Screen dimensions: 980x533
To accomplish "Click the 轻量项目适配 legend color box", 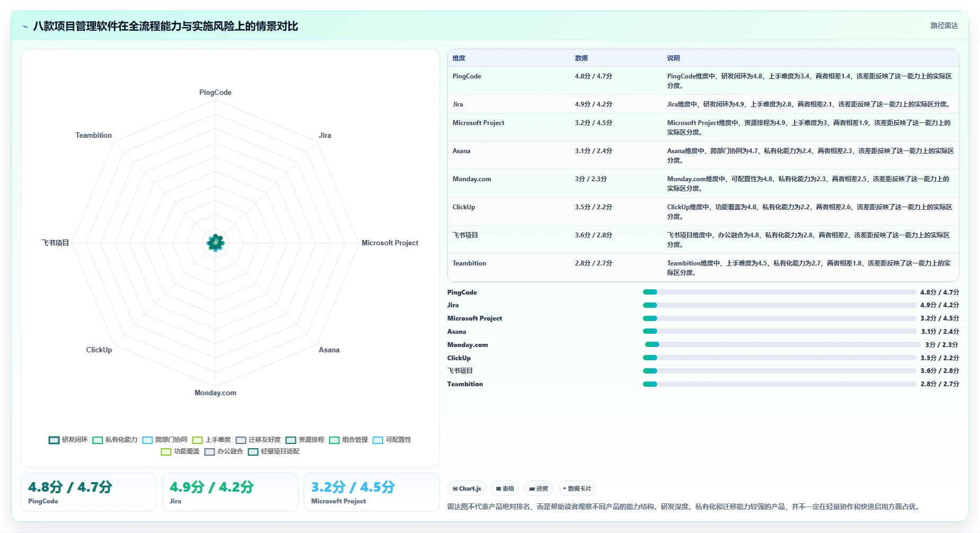I will (x=253, y=452).
